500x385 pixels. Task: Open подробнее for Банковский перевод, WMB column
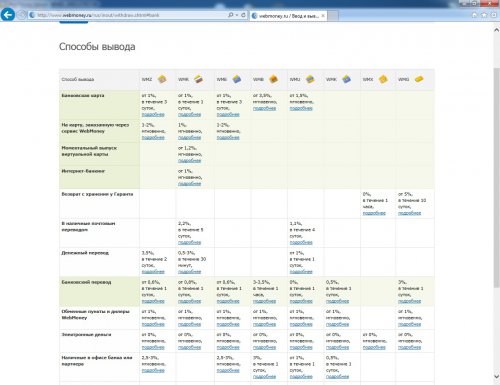point(264,301)
